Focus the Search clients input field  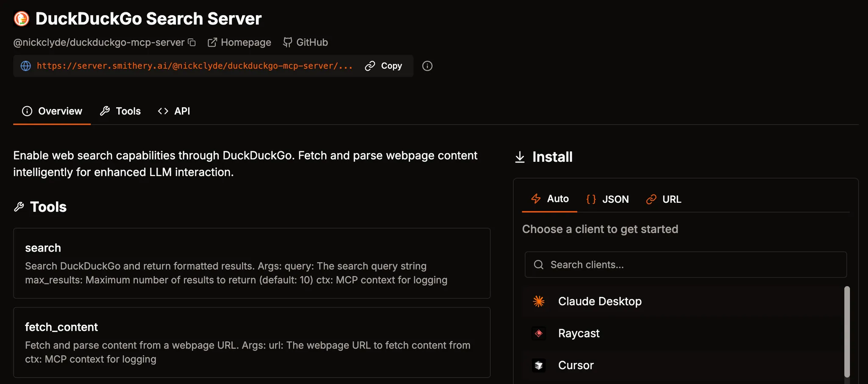pyautogui.click(x=686, y=265)
